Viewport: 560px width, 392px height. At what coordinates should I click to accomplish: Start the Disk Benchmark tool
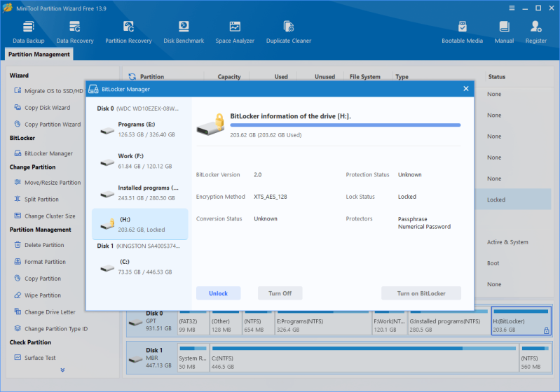184,32
